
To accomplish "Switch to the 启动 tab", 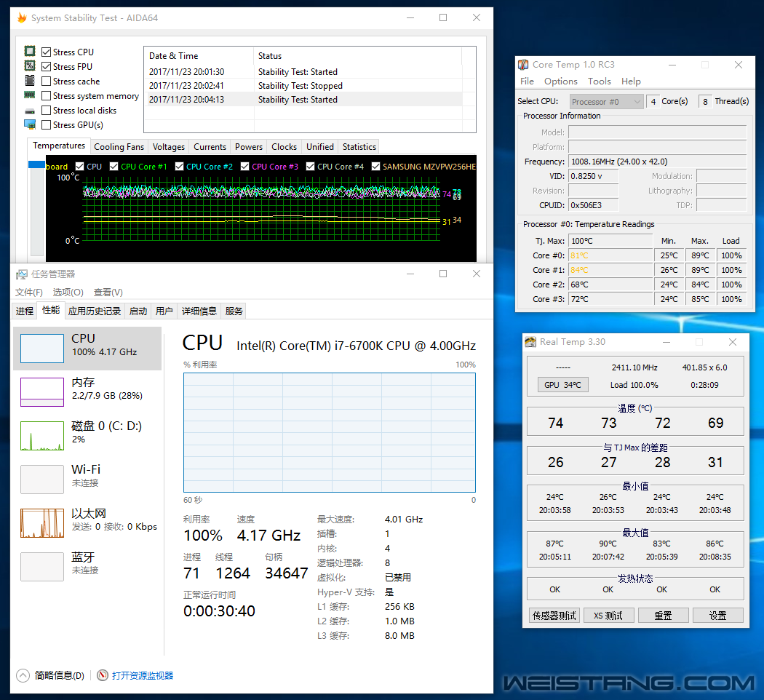I will (x=138, y=311).
